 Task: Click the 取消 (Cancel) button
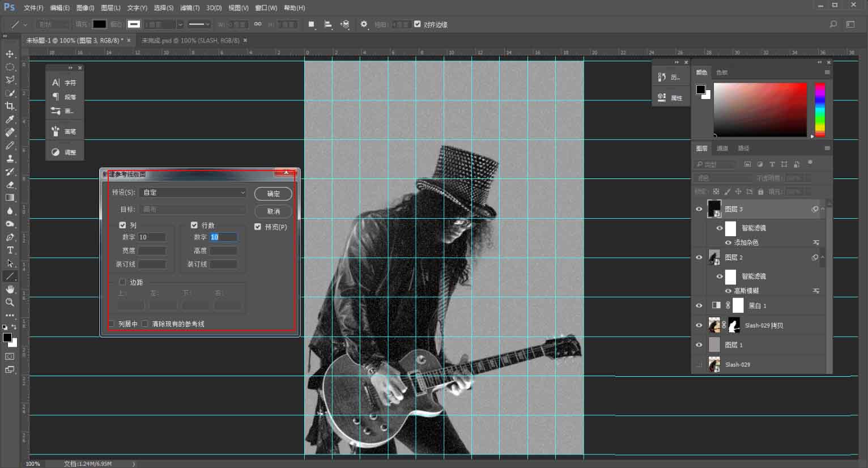(273, 211)
